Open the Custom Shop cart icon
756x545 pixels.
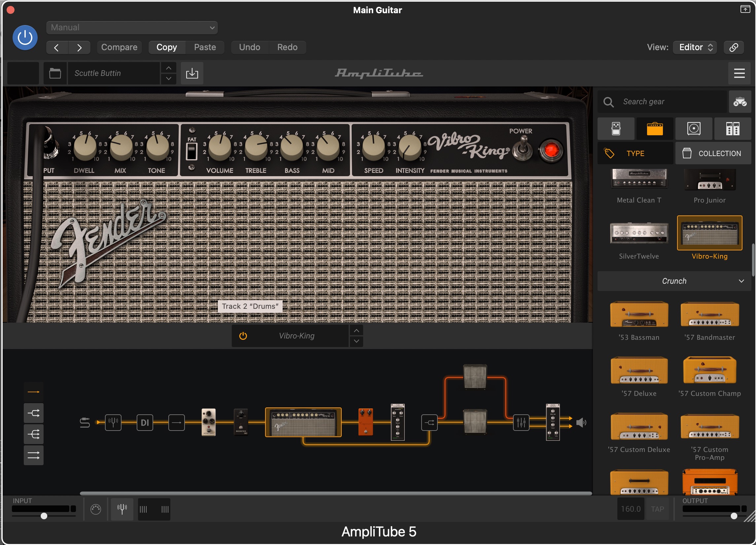click(740, 102)
